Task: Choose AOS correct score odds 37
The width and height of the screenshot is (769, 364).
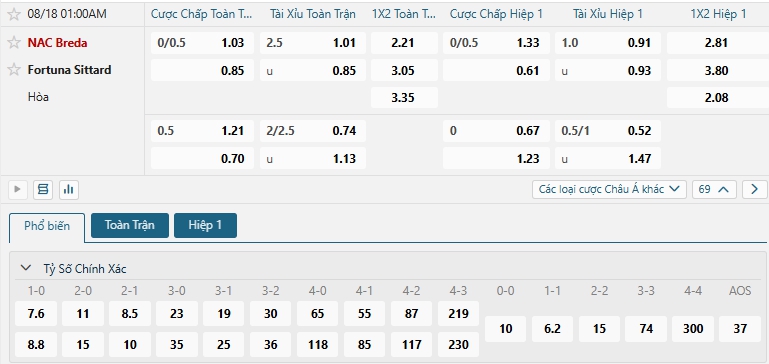Action: [x=740, y=329]
